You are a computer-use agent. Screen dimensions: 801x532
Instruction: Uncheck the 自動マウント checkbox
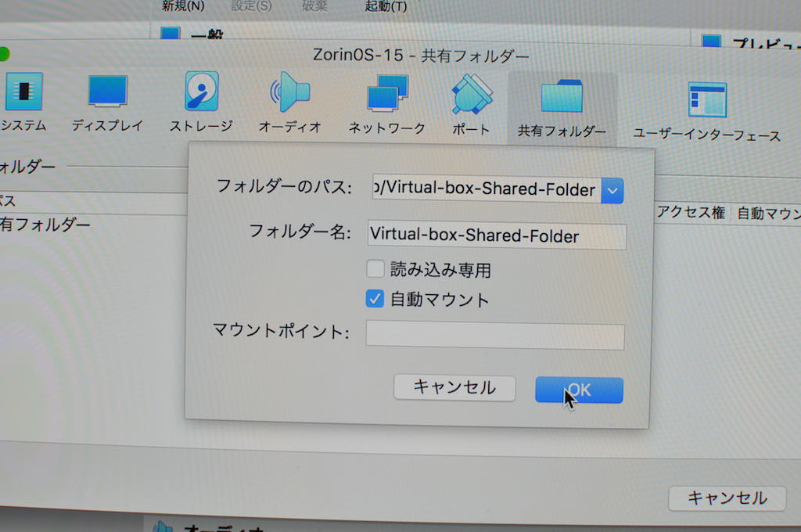pos(375,298)
